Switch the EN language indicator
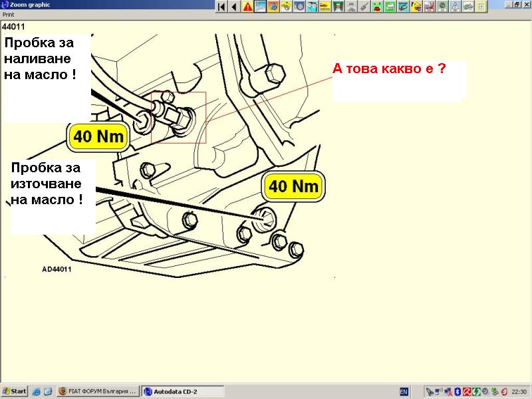This screenshot has height=399, width=532. [404, 392]
